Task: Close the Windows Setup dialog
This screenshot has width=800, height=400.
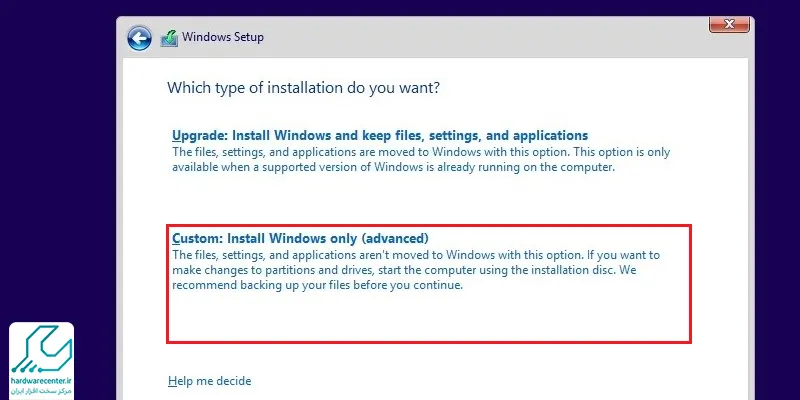Action: click(729, 24)
